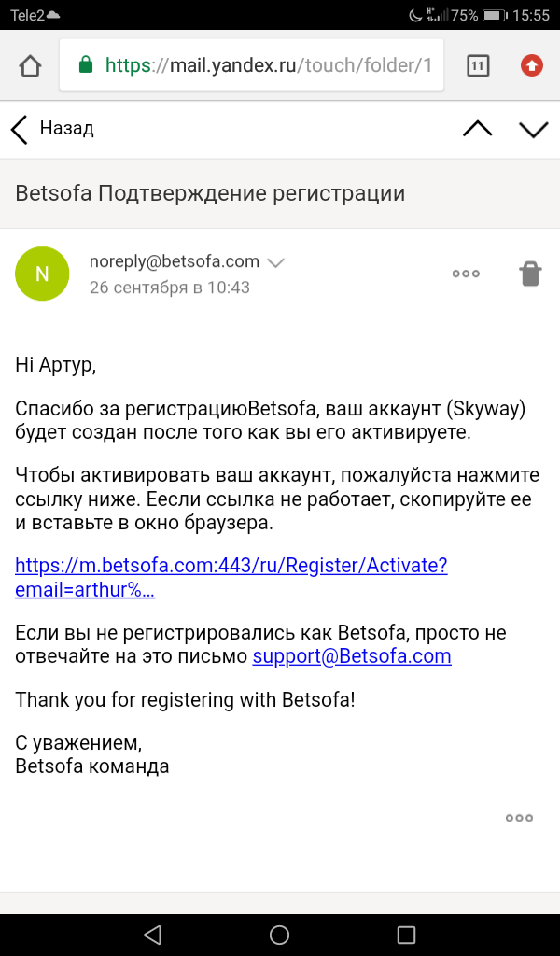
Task: Tap the browser home icon
Action: (30, 65)
